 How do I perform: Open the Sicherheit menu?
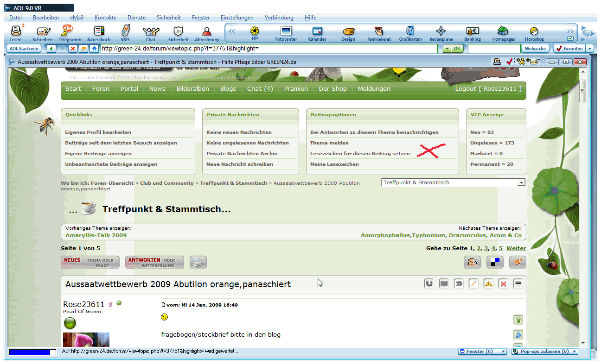[x=169, y=18]
